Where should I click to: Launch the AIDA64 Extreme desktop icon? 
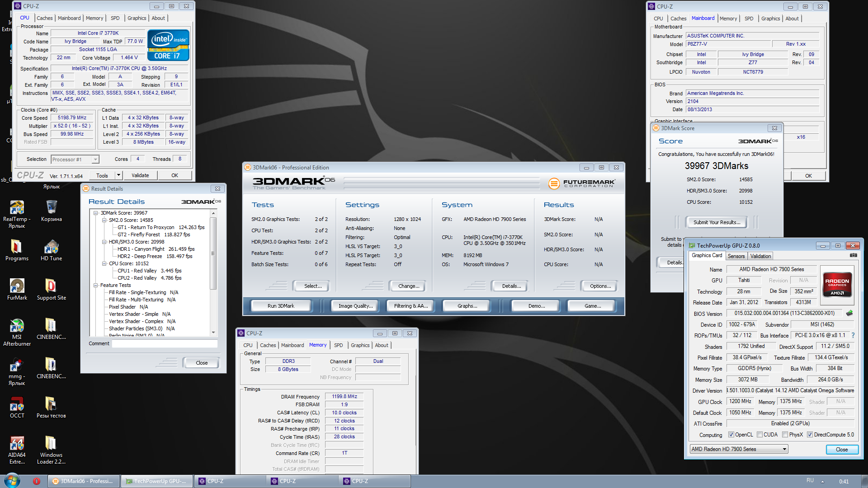click(17, 450)
